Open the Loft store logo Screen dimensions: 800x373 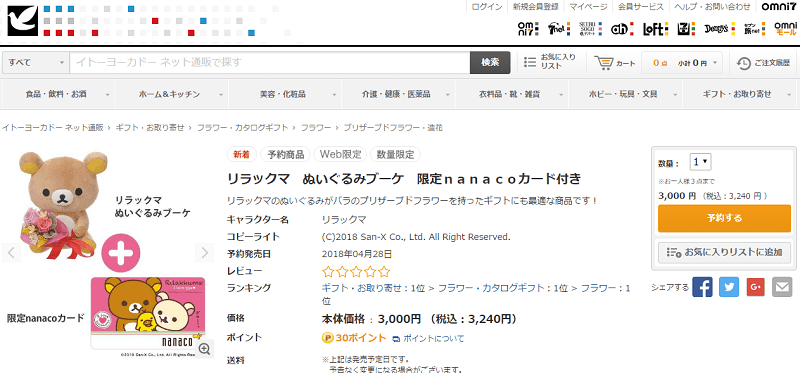655,29
